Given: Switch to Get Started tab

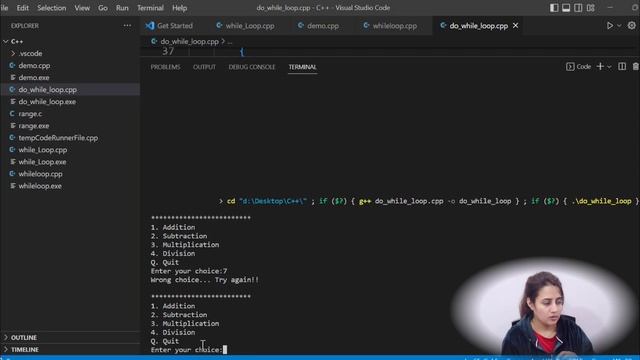Looking at the screenshot, I should click(175, 26).
